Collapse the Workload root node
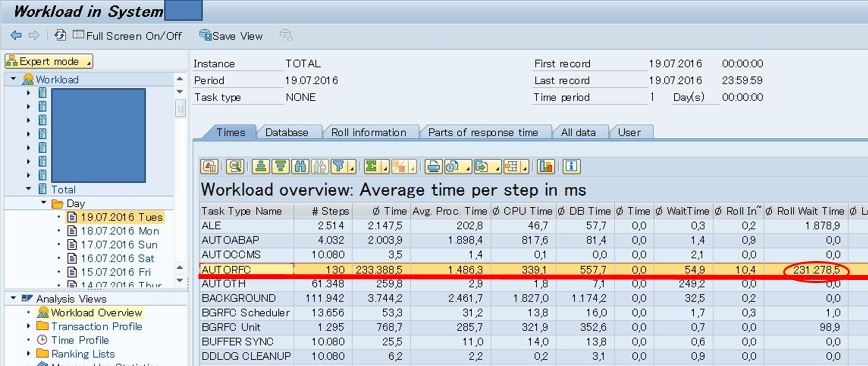The width and height of the screenshot is (868, 366). (x=13, y=79)
